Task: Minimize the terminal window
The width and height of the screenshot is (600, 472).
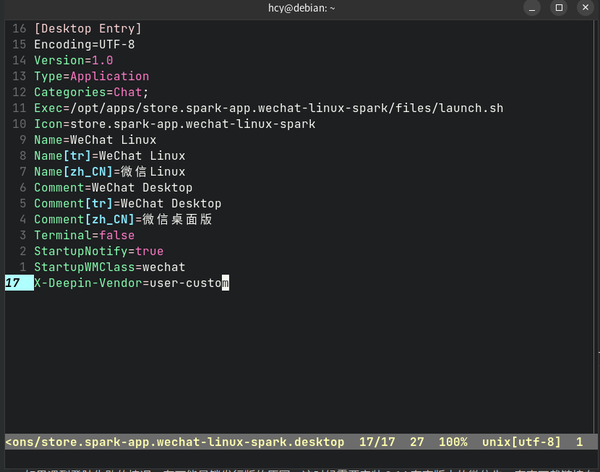Action: (x=530, y=8)
